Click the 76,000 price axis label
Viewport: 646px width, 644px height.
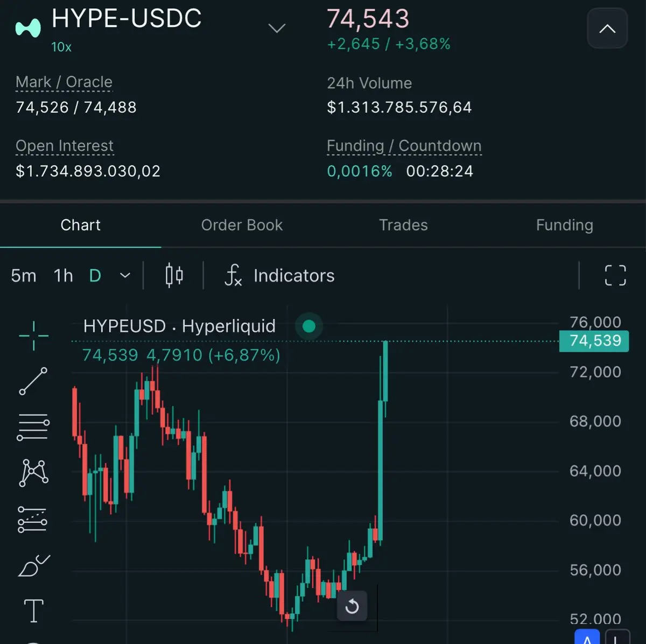595,322
